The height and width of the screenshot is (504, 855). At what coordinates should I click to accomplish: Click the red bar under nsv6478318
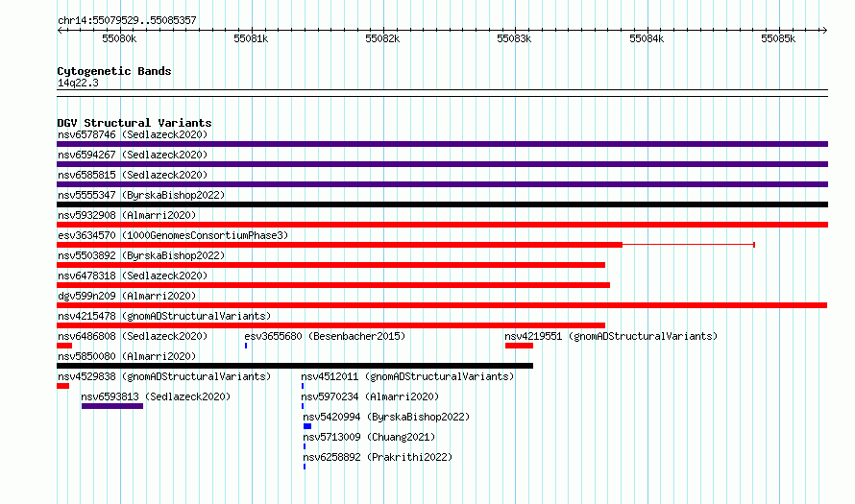click(333, 285)
